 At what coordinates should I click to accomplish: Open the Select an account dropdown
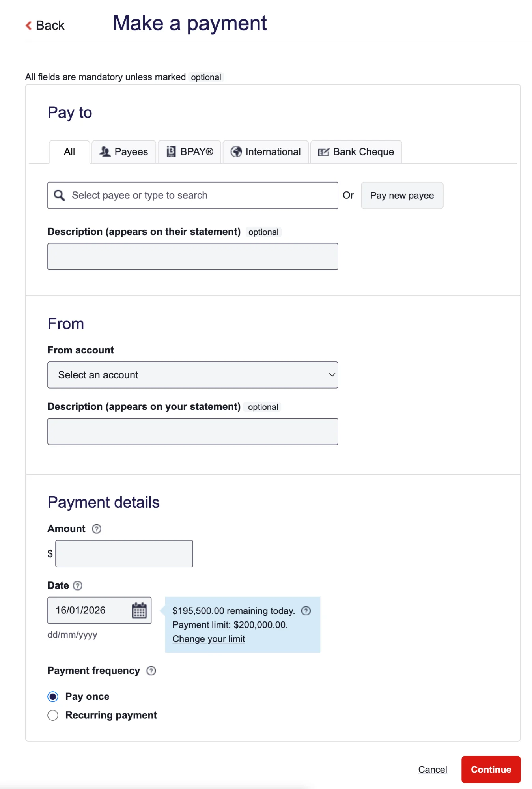point(192,375)
